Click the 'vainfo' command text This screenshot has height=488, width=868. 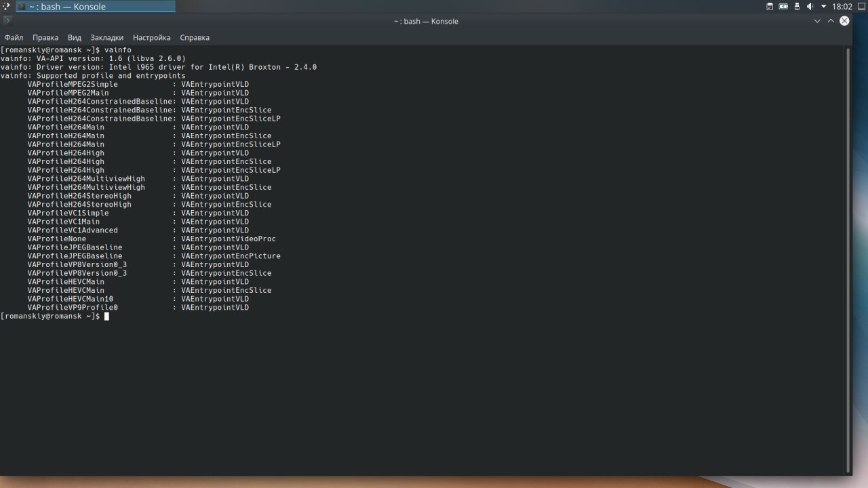[118, 50]
